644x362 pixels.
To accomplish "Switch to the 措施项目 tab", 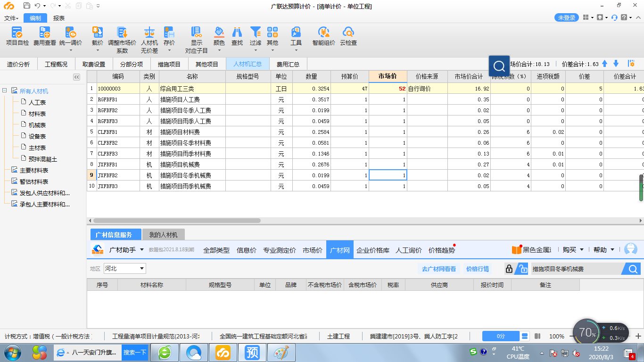I will pos(169,64).
